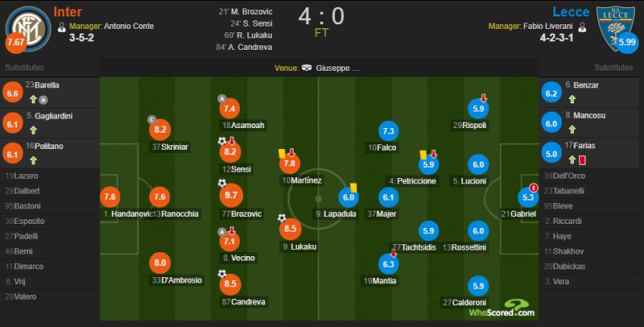Click Lukaku's 8.5 rating circle
This screenshot has height=327, width=644.
pos(290,229)
